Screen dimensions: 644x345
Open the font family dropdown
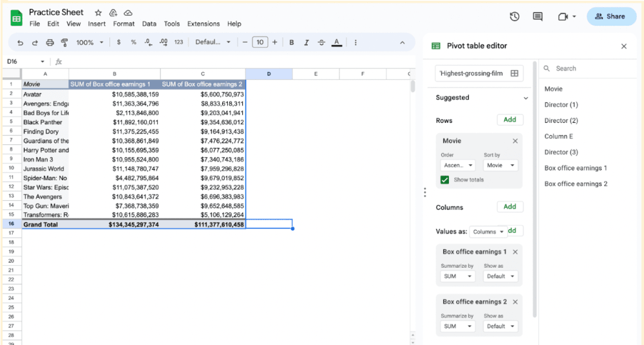213,42
